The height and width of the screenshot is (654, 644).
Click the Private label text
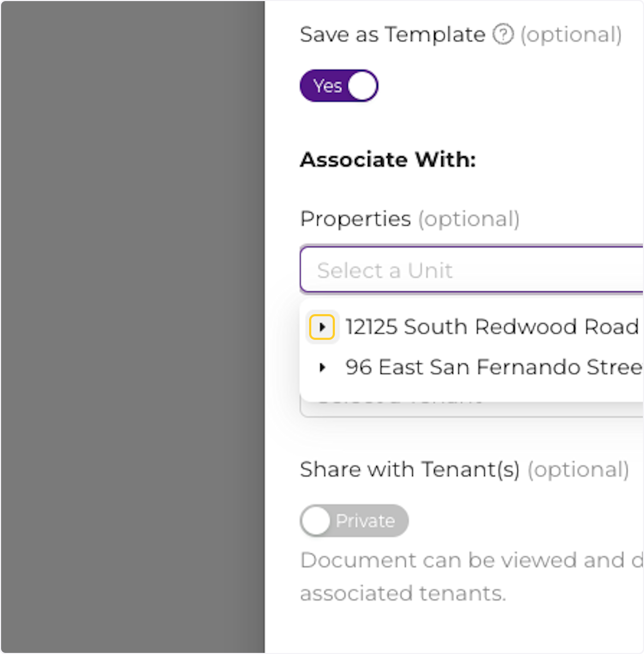[x=365, y=520]
